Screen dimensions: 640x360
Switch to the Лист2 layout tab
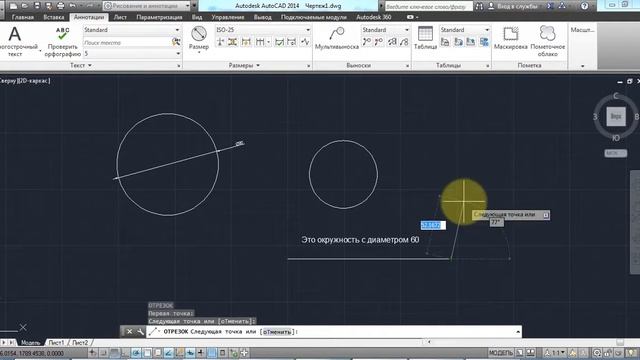pyautogui.click(x=80, y=342)
